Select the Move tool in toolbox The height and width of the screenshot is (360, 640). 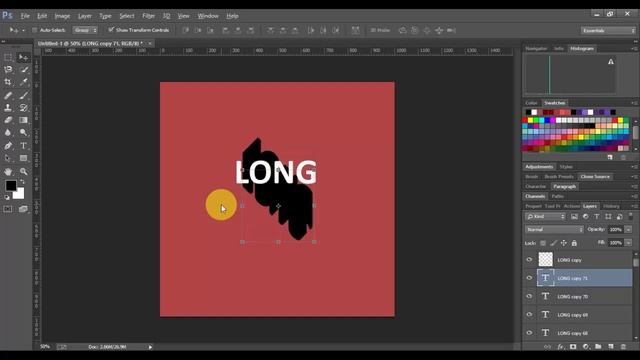(23, 57)
